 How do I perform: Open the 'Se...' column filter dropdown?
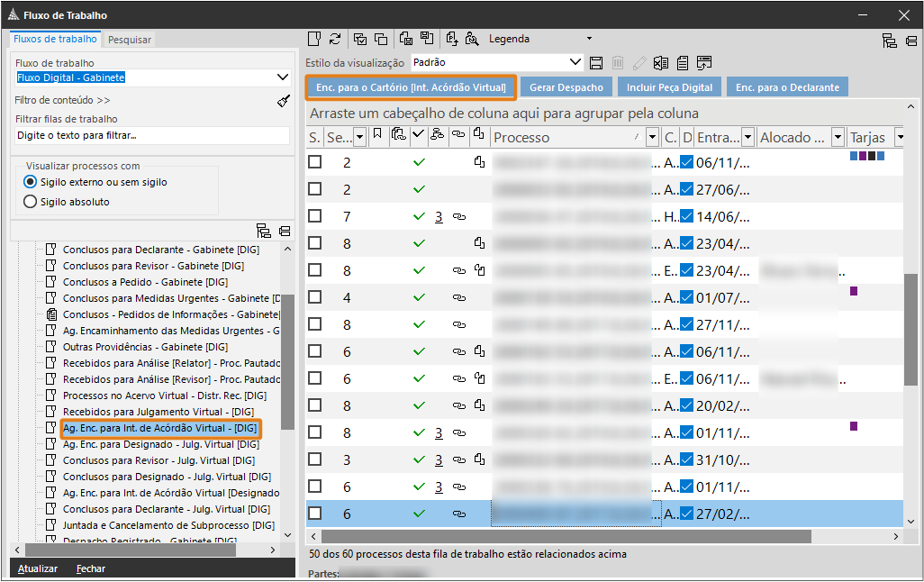click(360, 138)
